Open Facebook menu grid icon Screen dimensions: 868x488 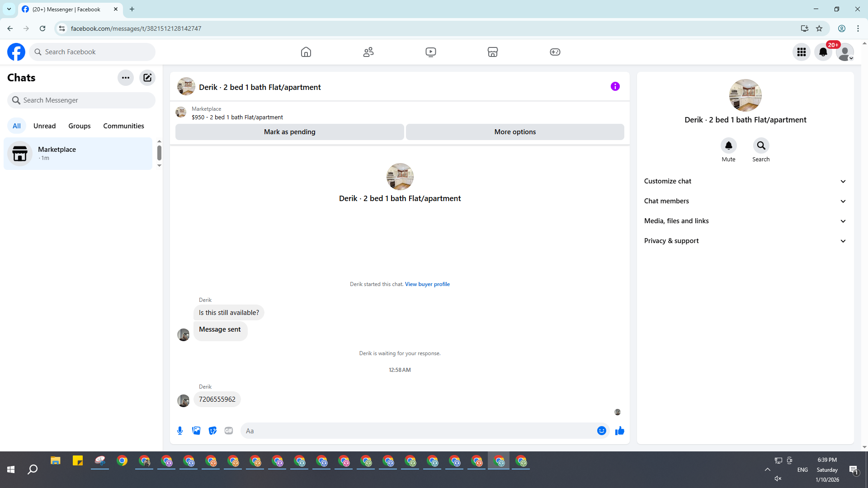[802, 52]
